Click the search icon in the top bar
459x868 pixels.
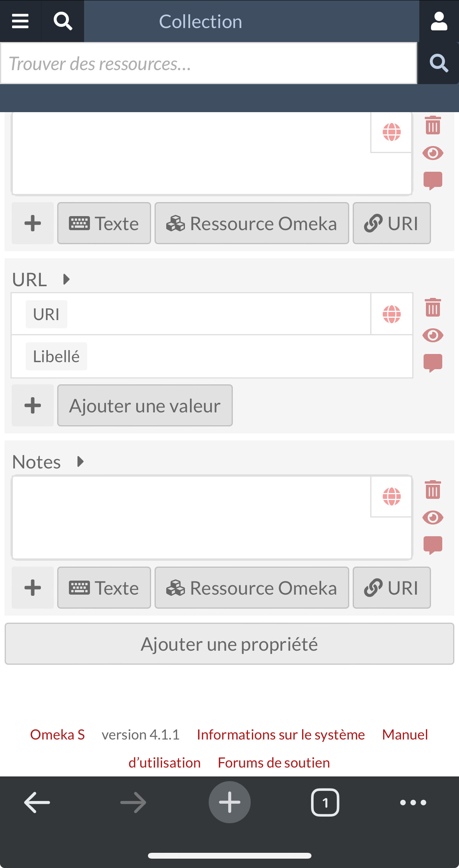pyautogui.click(x=62, y=21)
